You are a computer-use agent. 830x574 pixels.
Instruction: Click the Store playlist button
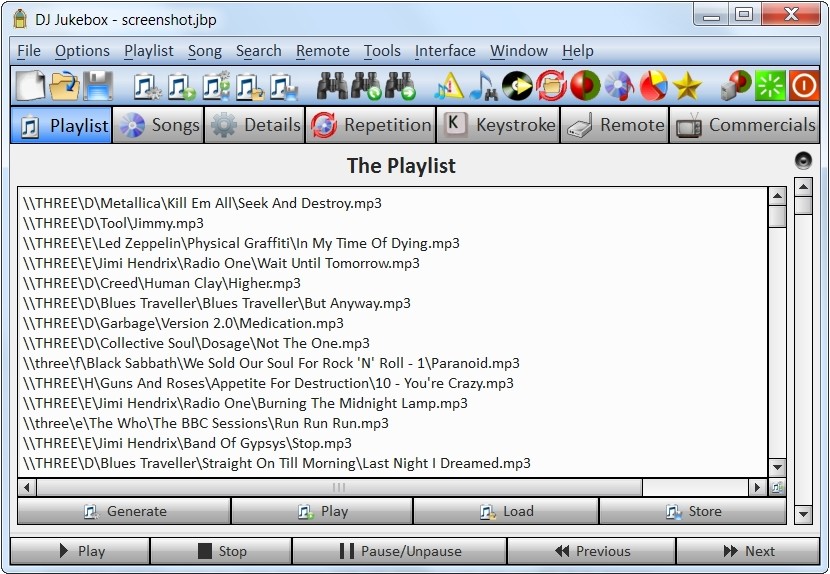click(693, 511)
